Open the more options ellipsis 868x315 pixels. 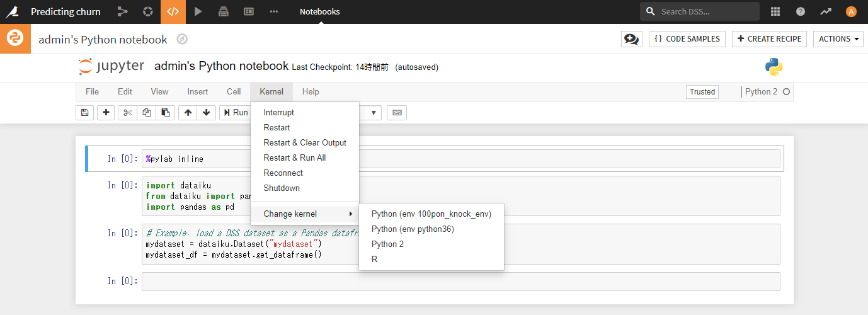coord(274,11)
